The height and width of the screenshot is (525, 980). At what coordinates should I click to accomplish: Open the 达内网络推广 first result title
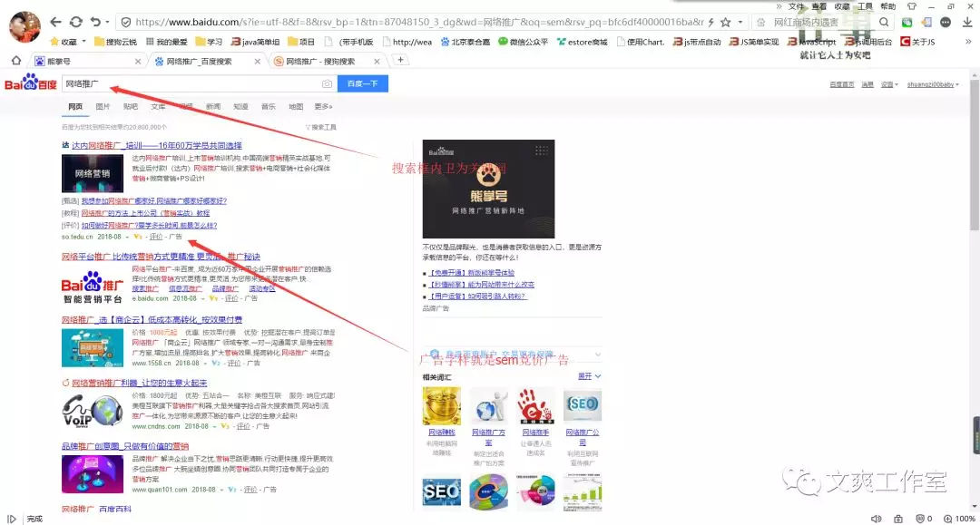click(156, 145)
